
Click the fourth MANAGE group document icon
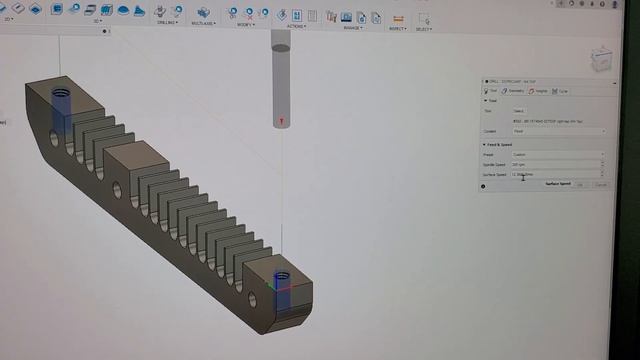pos(376,18)
